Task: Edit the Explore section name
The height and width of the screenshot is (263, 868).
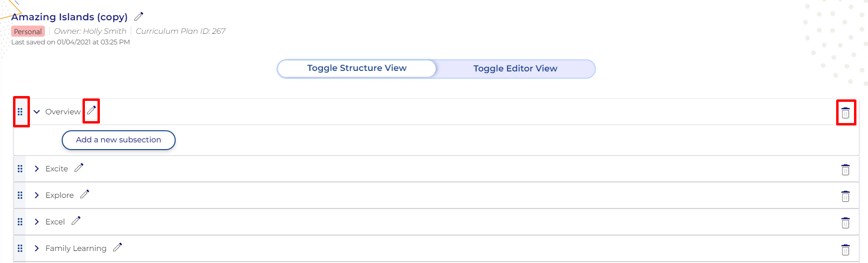Action: (85, 194)
